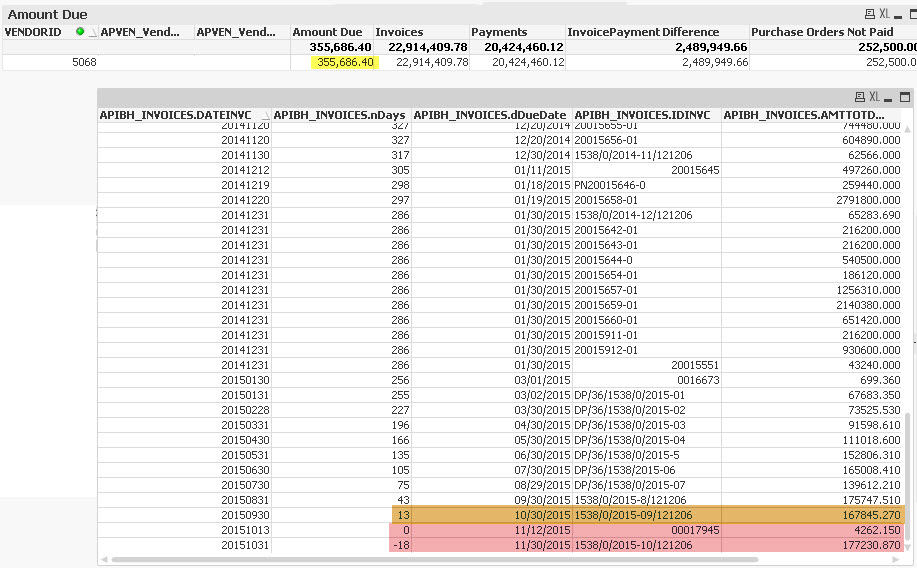
Task: Select vendor ID 5068
Action: point(84,62)
